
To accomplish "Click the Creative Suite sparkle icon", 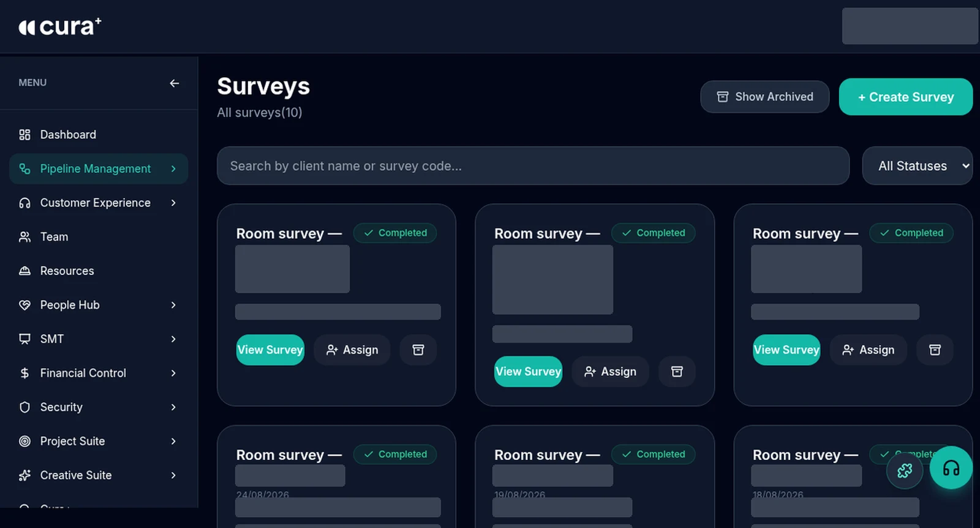I will click(24, 475).
